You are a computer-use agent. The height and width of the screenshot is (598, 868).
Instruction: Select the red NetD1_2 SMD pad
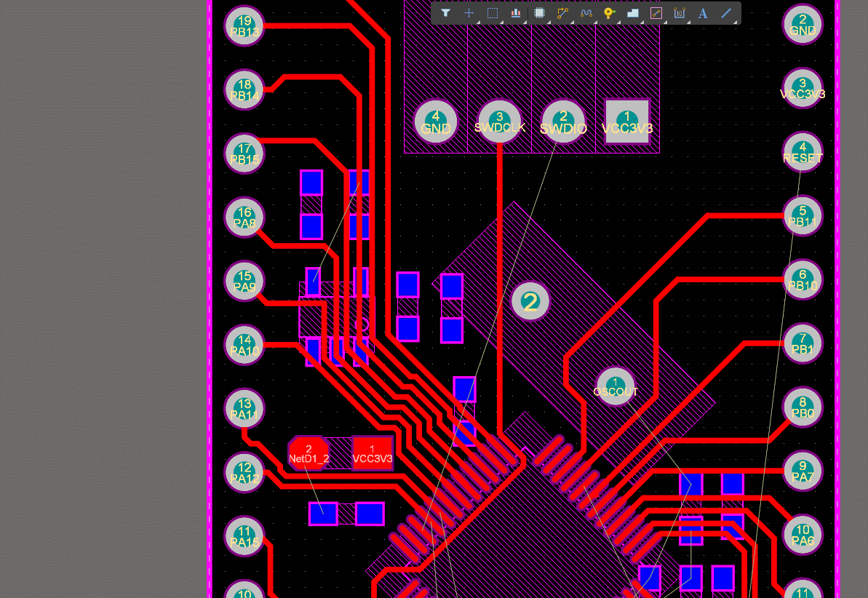coord(308,453)
